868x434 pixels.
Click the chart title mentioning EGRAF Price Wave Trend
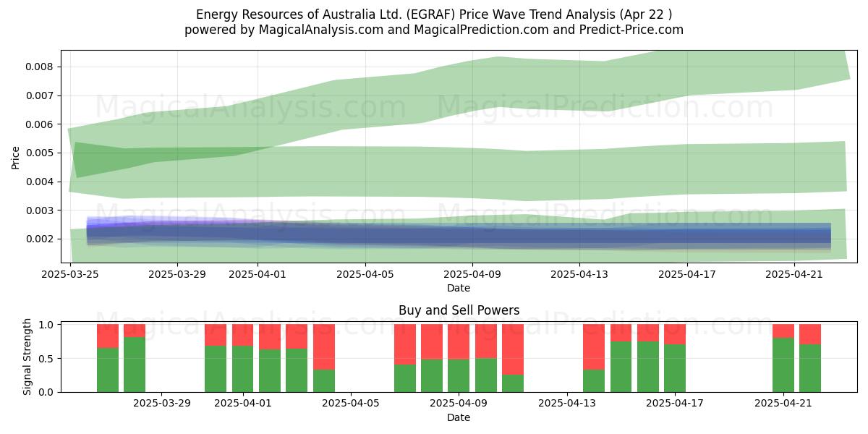pos(434,14)
